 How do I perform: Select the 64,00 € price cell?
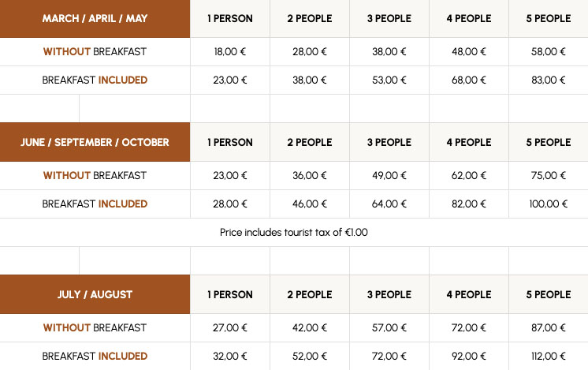389,204
